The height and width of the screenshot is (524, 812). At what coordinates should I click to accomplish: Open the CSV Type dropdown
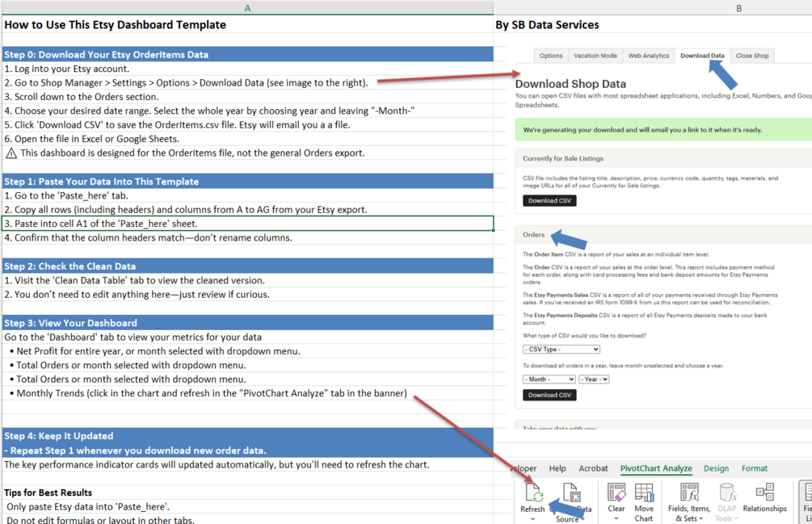(562, 349)
